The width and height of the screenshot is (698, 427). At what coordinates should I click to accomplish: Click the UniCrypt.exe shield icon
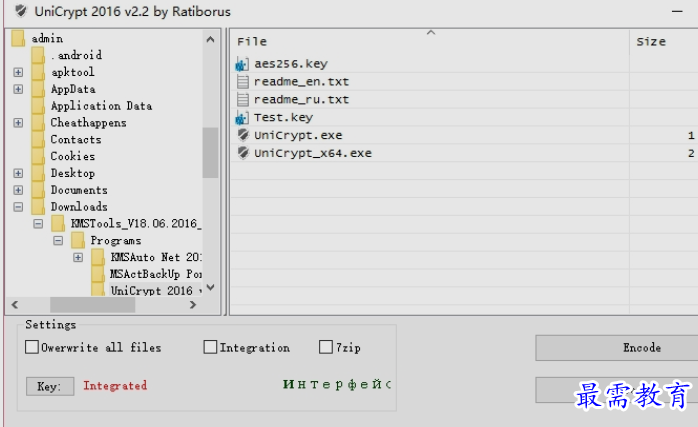[x=243, y=135]
